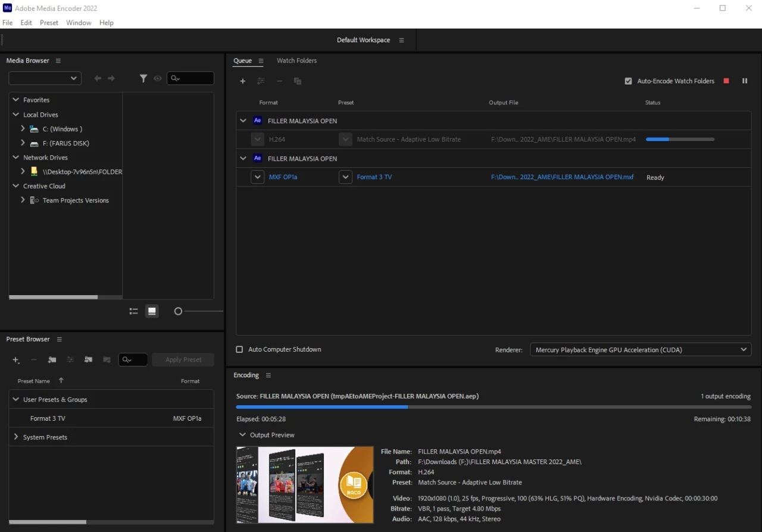
Task: Click the Media Browser search field
Action: tap(190, 78)
